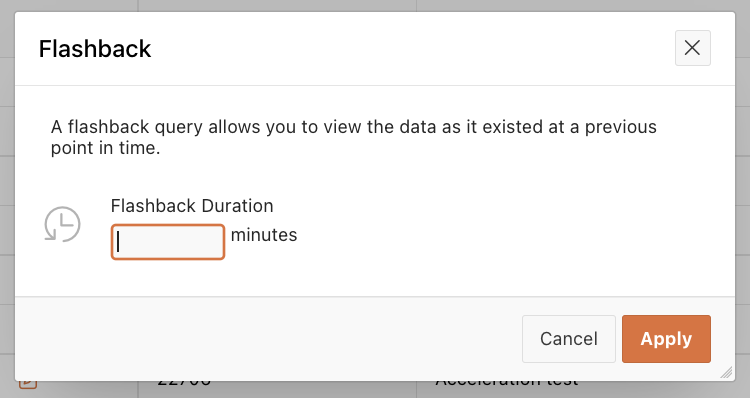Grab the dialog resize handle corner
The width and height of the screenshot is (750, 398).
click(x=726, y=373)
